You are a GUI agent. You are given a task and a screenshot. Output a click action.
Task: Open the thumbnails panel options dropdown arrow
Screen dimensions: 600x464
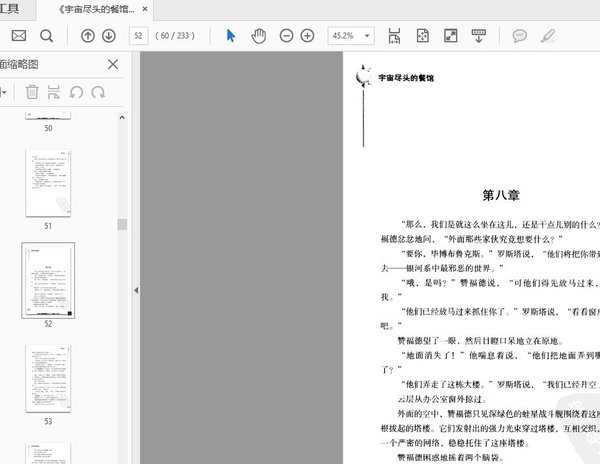3,92
